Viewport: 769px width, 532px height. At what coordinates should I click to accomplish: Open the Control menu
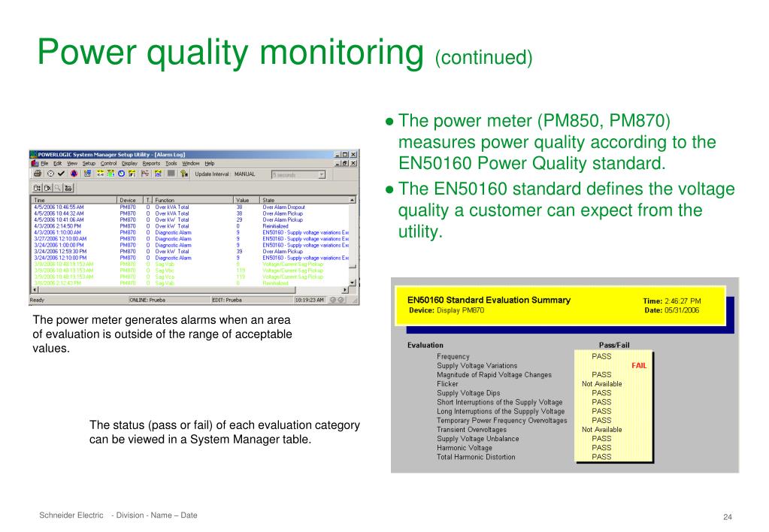pos(108,163)
